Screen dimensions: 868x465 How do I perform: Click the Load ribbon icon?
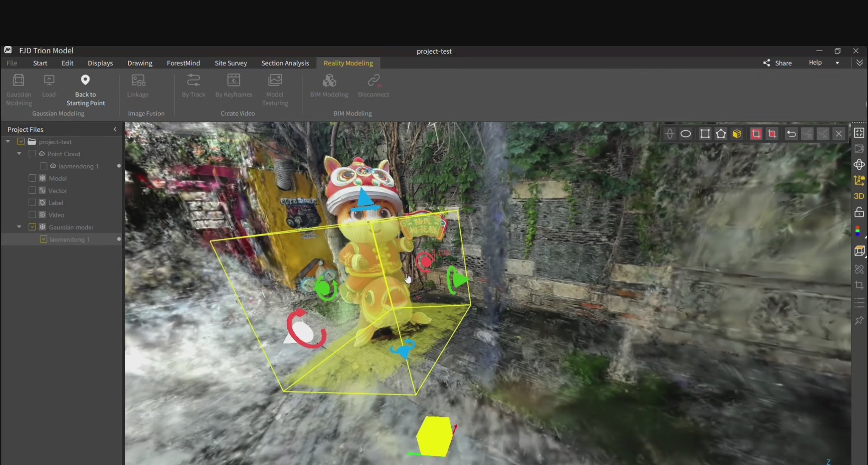pyautogui.click(x=49, y=81)
